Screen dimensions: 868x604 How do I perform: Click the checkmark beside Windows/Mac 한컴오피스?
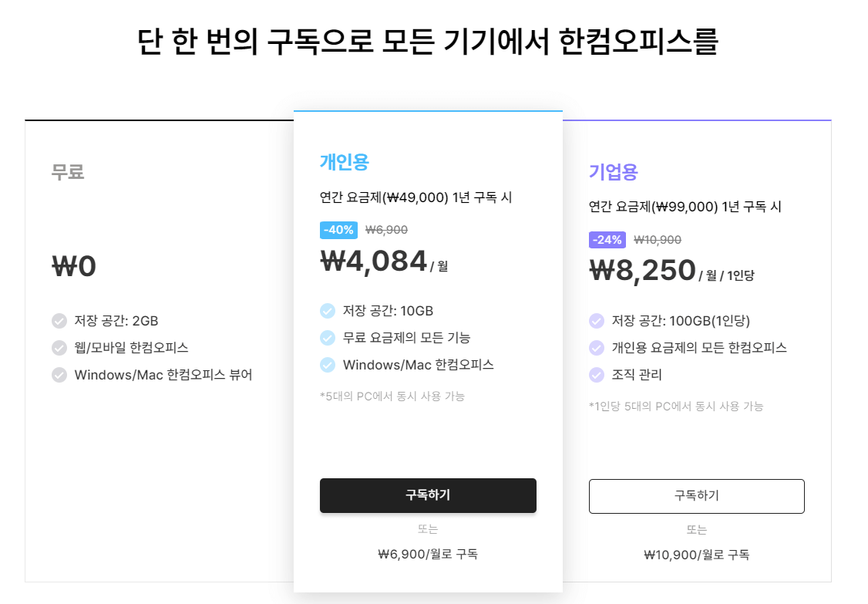(x=328, y=364)
